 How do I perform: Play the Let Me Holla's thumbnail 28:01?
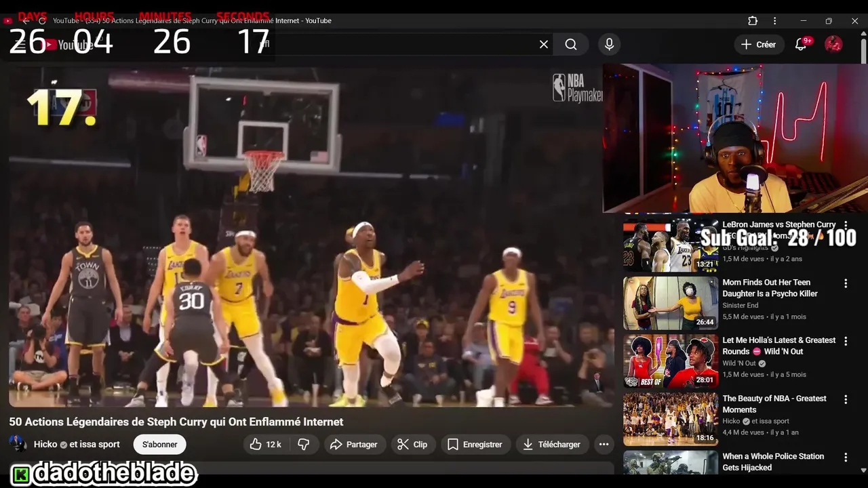(671, 361)
